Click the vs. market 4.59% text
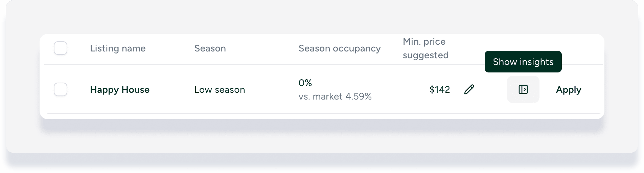 click(335, 96)
